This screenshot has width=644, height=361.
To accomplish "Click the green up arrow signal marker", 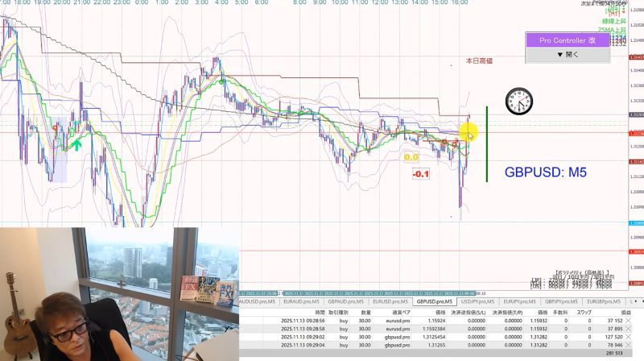I will pyautogui.click(x=76, y=144).
